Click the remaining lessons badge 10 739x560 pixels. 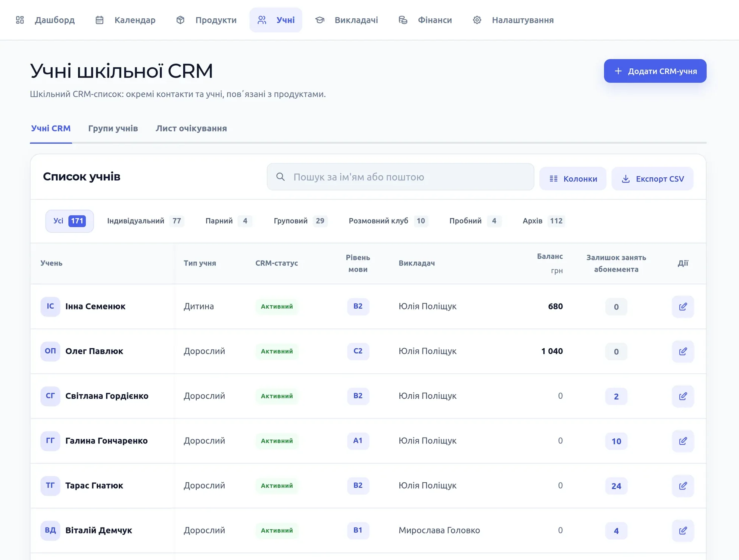616,441
